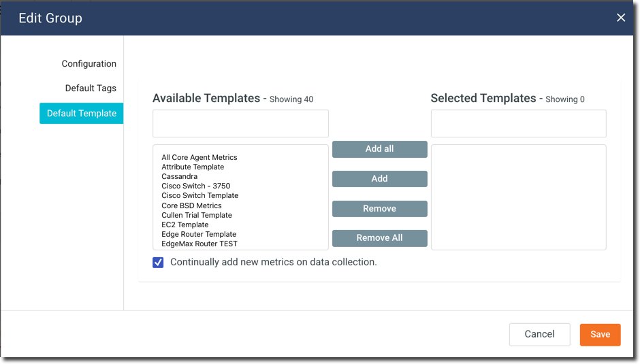
Task: Pick the Core BSD Metrics template
Action: point(191,205)
